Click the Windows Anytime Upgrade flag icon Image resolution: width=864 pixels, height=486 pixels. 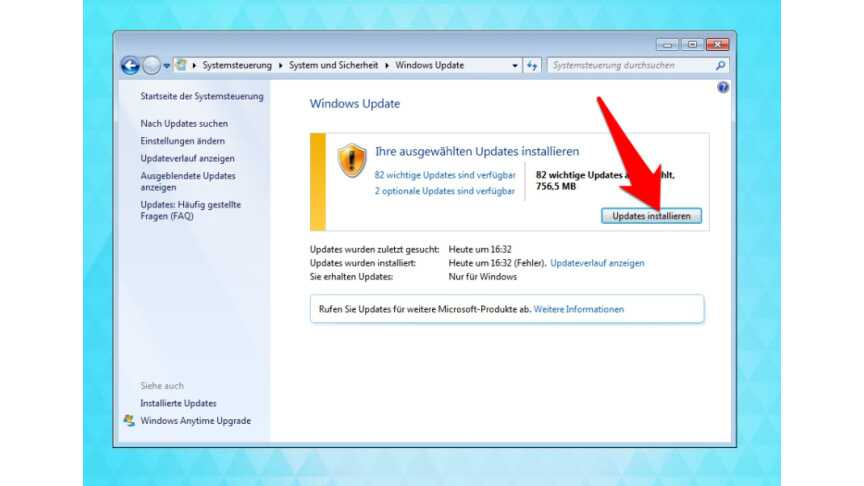[x=129, y=420]
